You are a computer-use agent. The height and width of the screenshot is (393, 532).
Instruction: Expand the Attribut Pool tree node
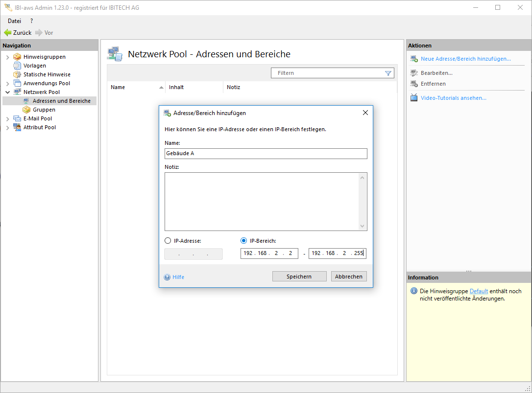(7, 128)
